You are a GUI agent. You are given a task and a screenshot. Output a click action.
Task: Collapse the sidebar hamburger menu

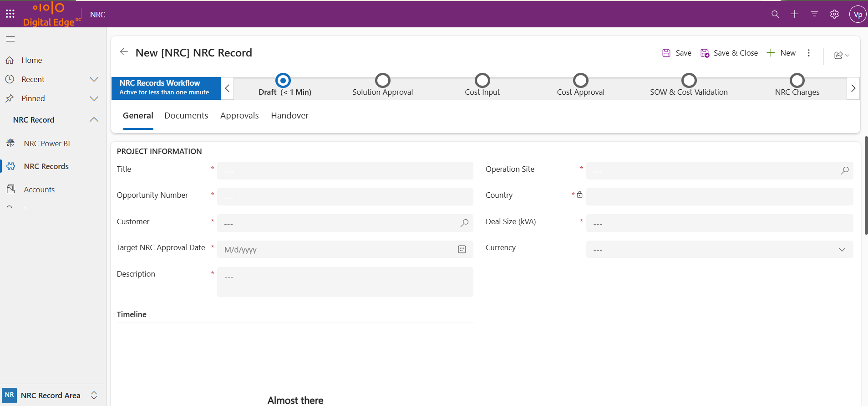[x=10, y=39]
